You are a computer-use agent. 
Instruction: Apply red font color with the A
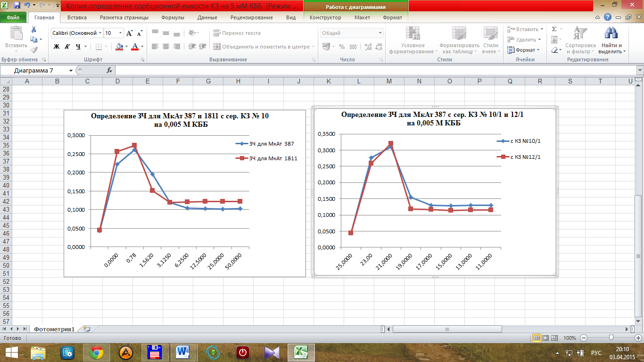(135, 47)
